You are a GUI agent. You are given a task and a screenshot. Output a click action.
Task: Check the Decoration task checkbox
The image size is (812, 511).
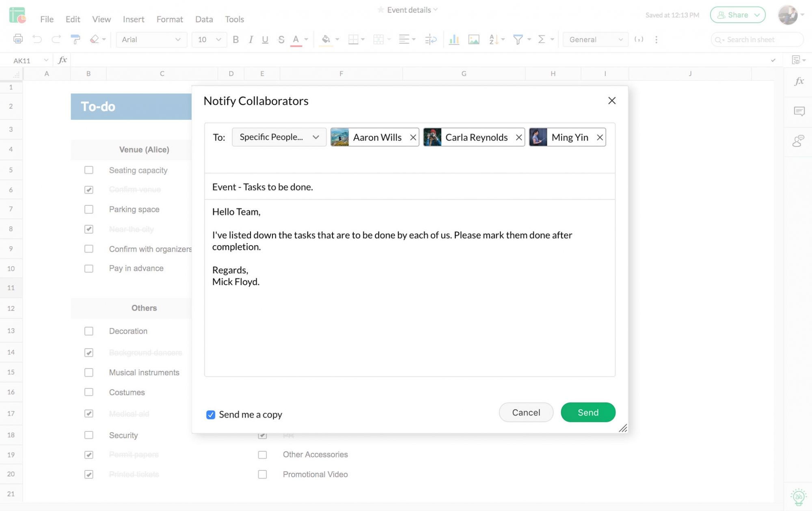[89, 331]
